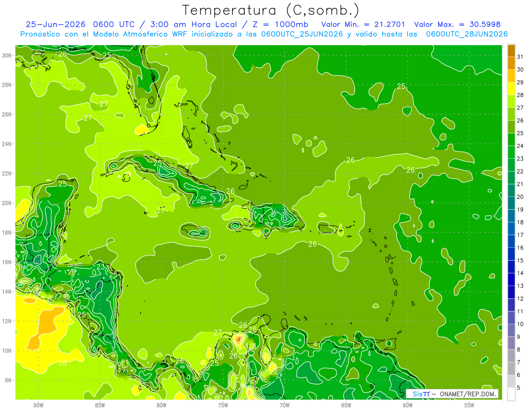
Task: Click the 85W longitude axis label
Action: pyautogui.click(x=100, y=406)
